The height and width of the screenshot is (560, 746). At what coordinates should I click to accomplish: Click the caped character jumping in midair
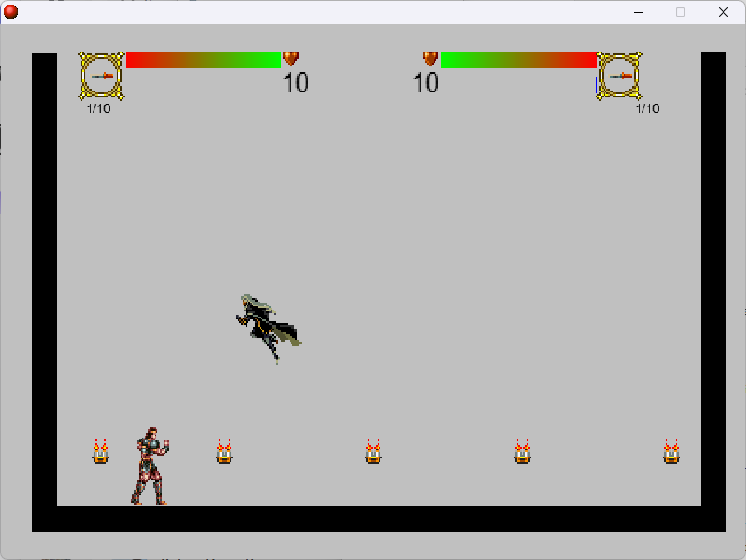267,326
